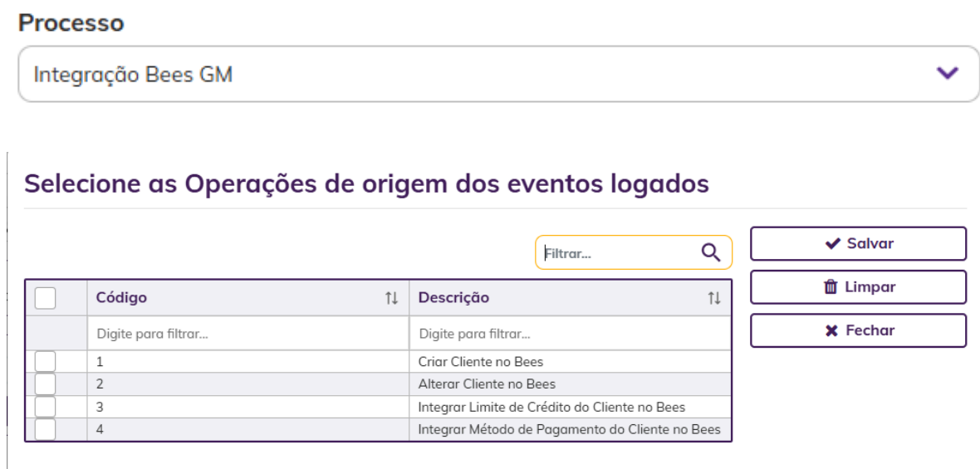Viewport: 980px width, 469px height.
Task: Click the Código column filter input
Action: 248,334
